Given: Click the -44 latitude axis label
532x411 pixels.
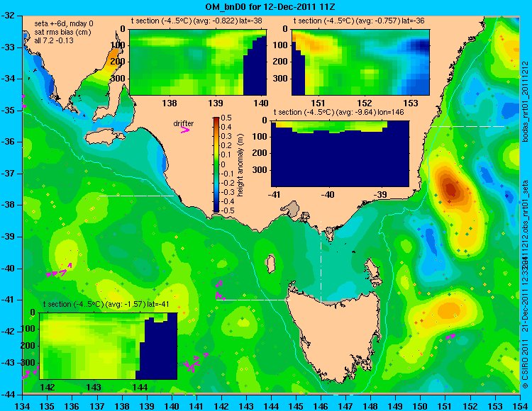Looking at the screenshot, I should click(9, 395).
